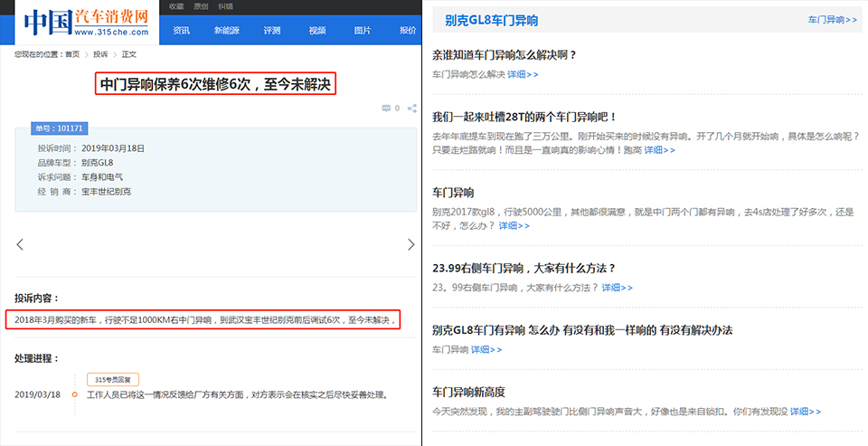Click the 处理进程 section heading
The height and width of the screenshot is (446, 868).
point(36,358)
